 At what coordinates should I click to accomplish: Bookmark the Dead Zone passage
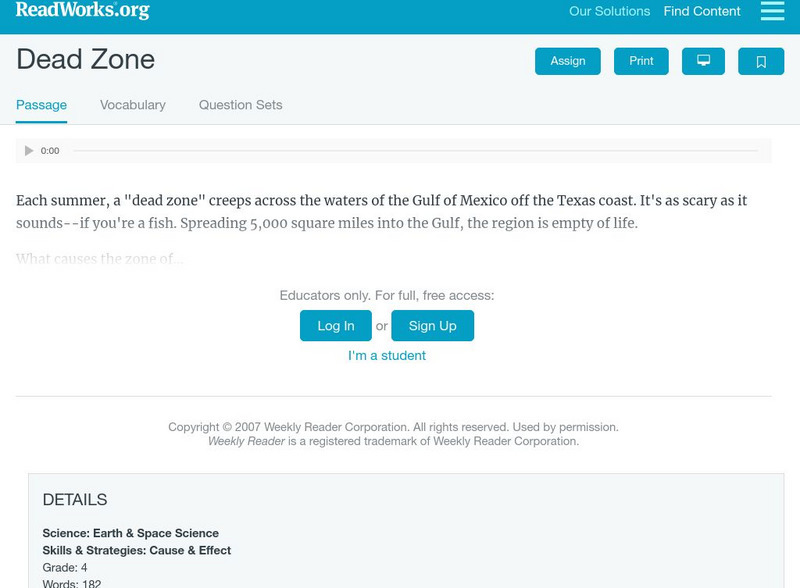[x=762, y=61]
